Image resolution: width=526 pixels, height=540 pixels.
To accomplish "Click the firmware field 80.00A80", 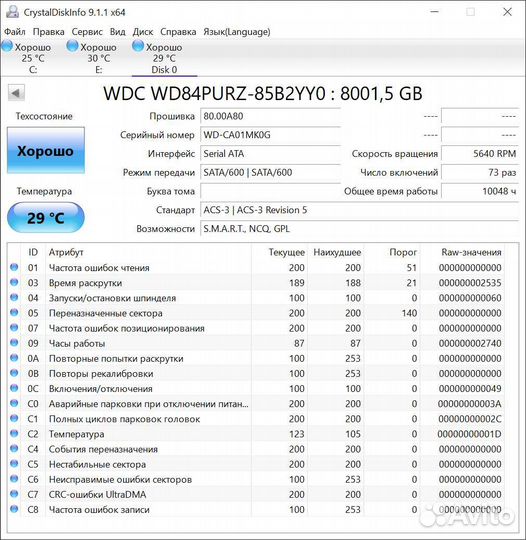I will [x=270, y=116].
